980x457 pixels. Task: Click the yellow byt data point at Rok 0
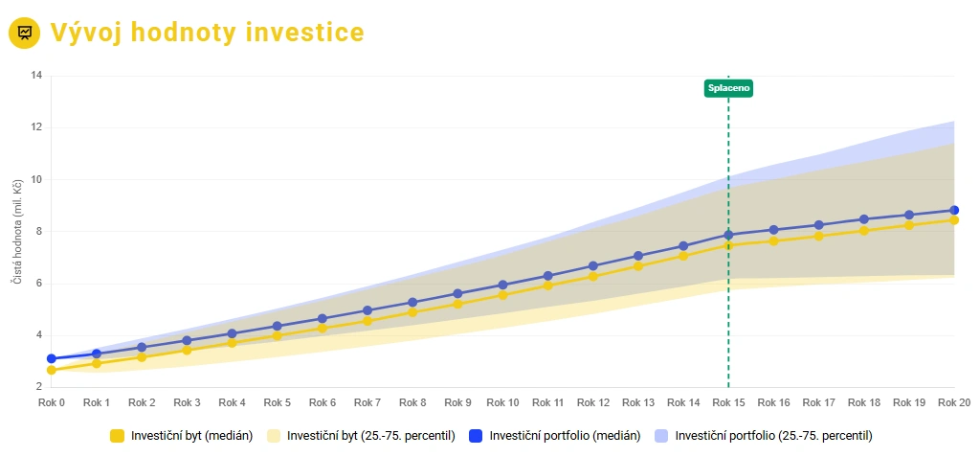[x=52, y=370]
